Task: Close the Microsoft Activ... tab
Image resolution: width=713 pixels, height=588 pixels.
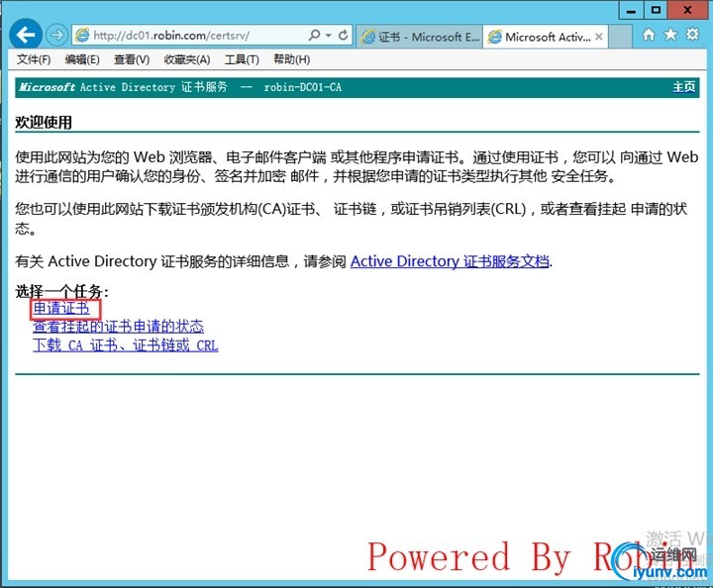Action: click(599, 37)
